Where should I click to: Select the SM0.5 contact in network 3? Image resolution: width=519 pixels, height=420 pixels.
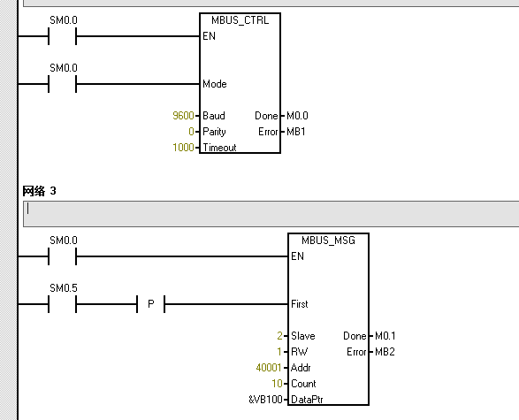62,304
